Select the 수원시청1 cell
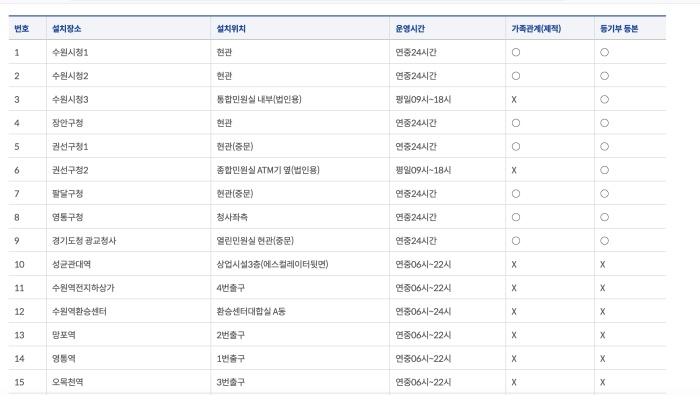The height and width of the screenshot is (395, 700). click(129, 52)
